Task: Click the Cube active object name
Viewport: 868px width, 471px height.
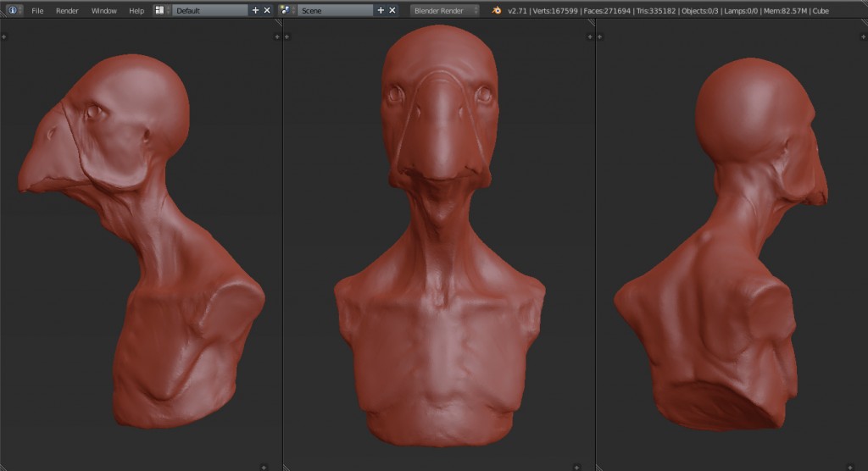Action: (821, 10)
